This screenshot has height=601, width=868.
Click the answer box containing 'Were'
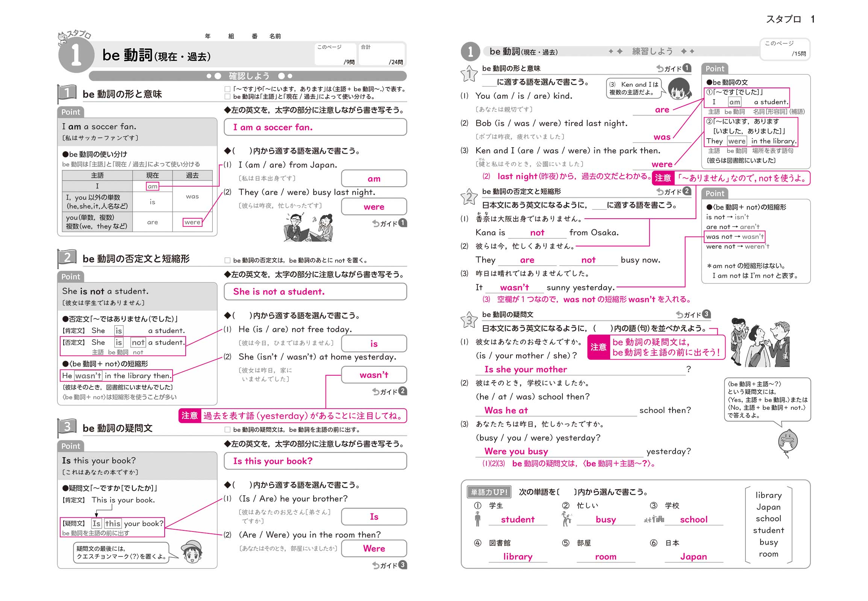tap(374, 548)
